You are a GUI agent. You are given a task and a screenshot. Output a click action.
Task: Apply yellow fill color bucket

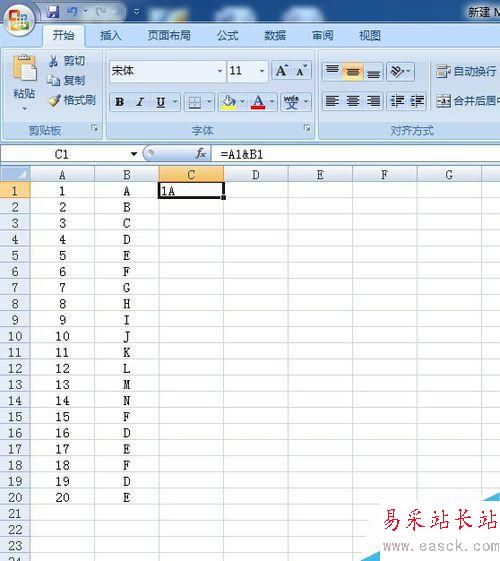click(x=229, y=102)
